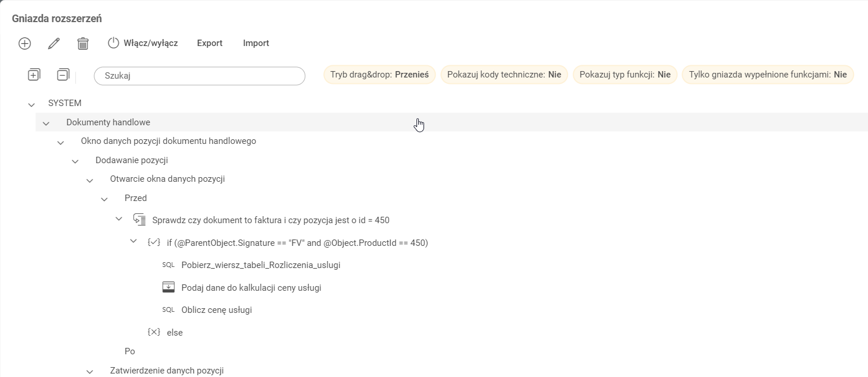Screen dimensions: 868x377
Task: Toggle 'Pokazuj kody techniczne' filter chip
Action: 504,75
